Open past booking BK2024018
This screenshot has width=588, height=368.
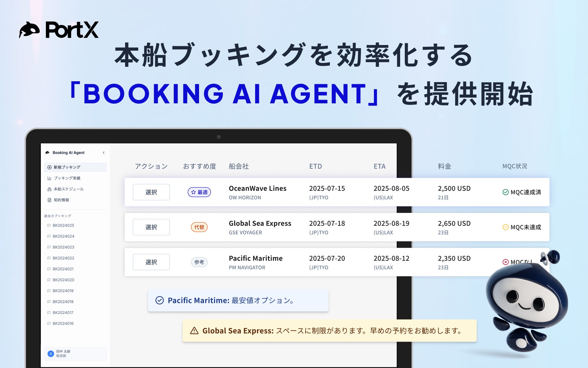63,302
